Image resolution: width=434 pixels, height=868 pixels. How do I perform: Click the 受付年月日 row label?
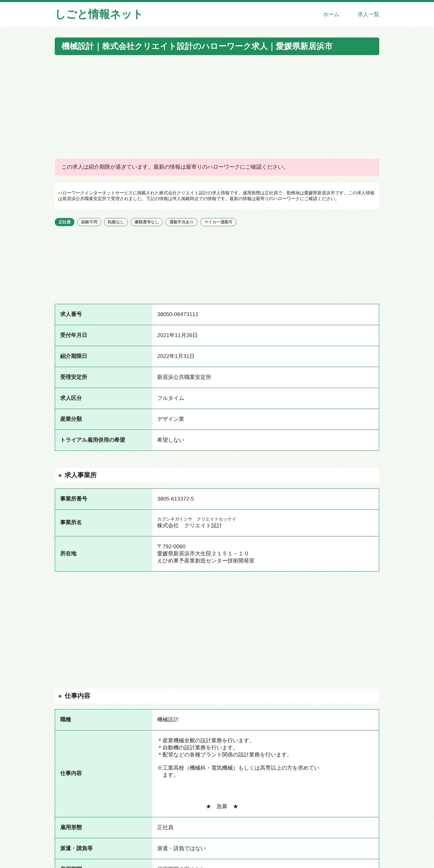click(x=74, y=335)
